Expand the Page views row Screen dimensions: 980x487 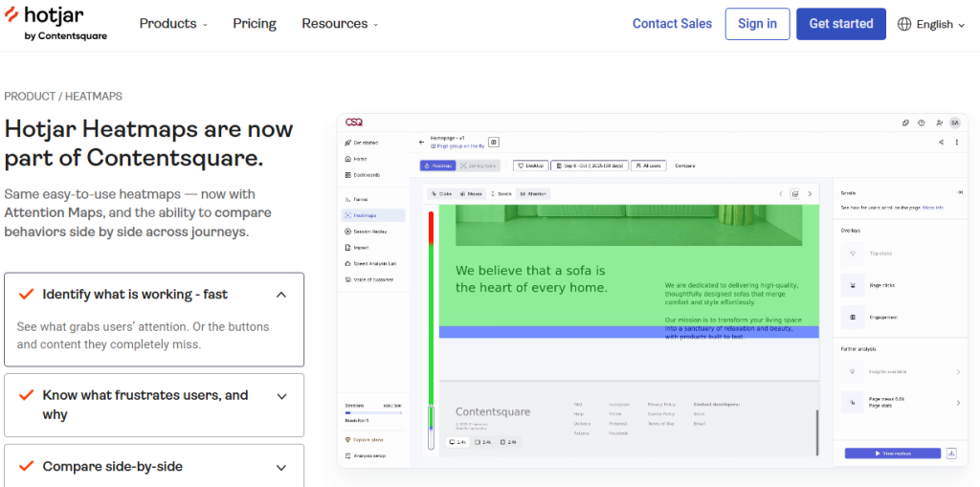(901, 403)
